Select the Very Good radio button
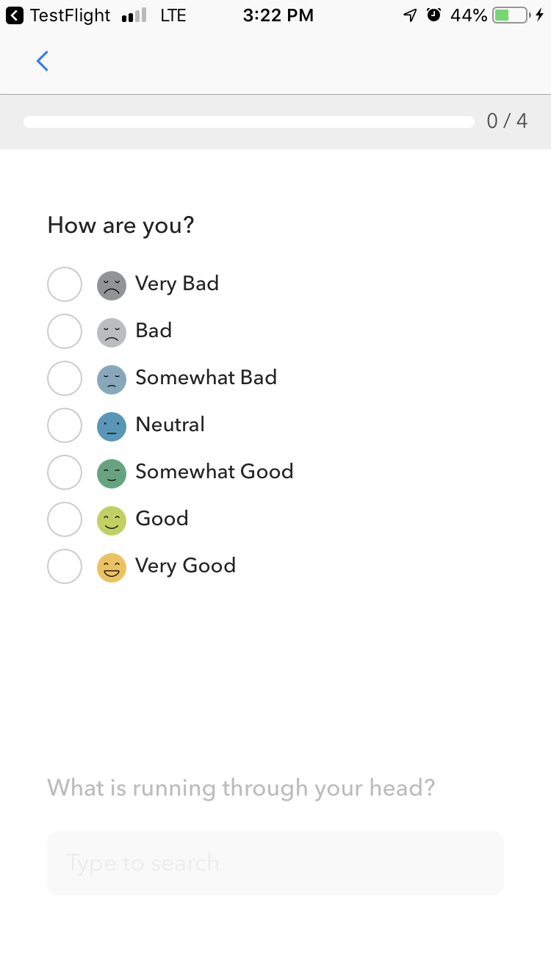This screenshot has width=551, height=980. tap(65, 566)
